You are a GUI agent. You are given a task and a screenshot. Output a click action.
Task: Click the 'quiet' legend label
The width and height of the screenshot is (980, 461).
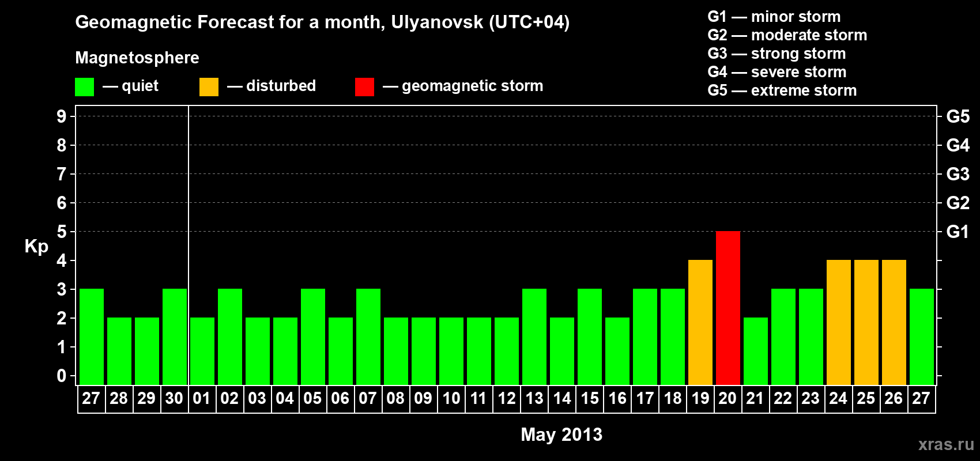click(x=140, y=86)
